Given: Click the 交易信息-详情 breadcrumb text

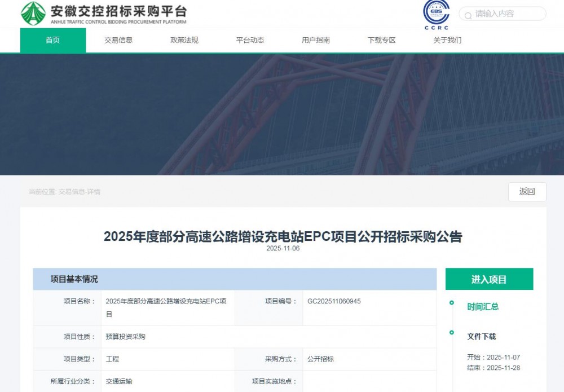Looking at the screenshot, I should [x=80, y=192].
